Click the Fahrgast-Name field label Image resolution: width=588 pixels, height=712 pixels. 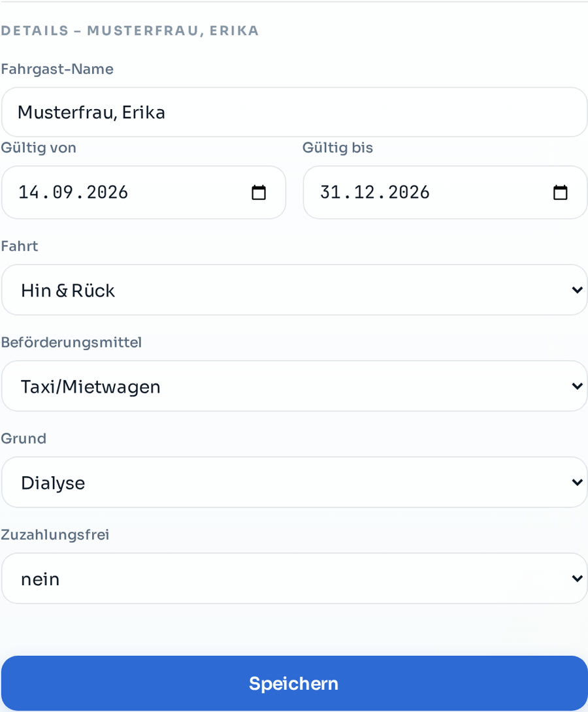[57, 69]
